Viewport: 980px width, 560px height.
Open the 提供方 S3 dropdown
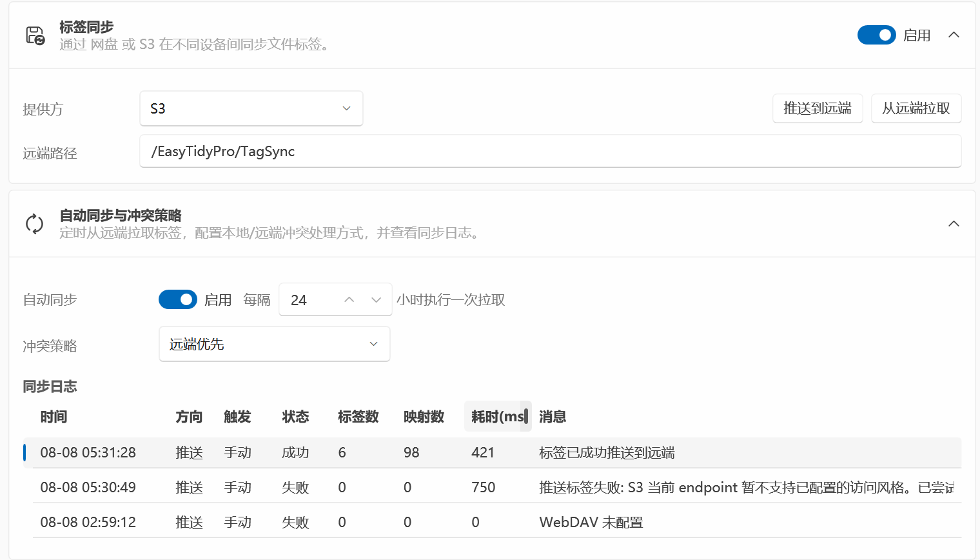coord(251,108)
